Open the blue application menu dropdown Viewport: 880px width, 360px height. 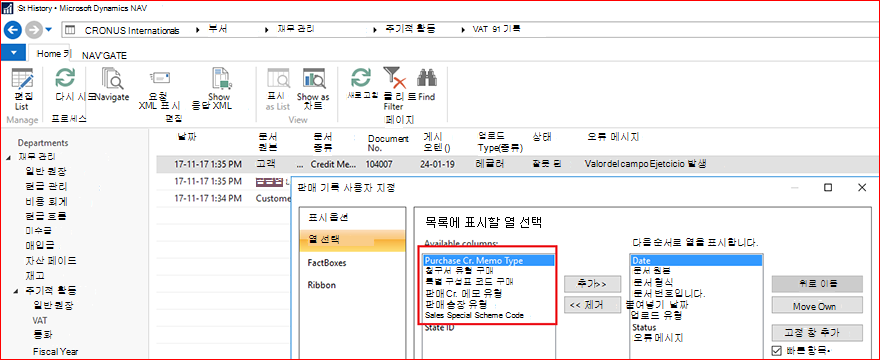point(13,53)
